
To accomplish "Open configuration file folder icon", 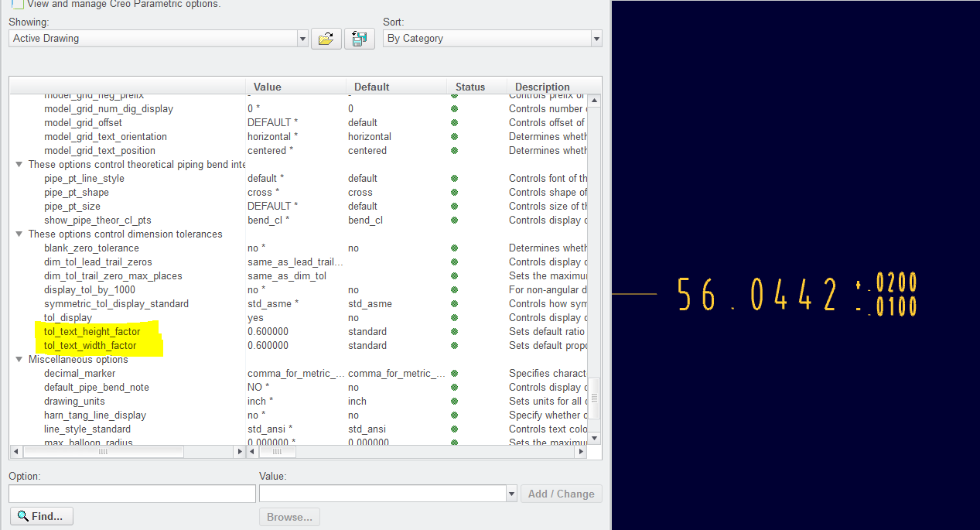I will [x=326, y=39].
